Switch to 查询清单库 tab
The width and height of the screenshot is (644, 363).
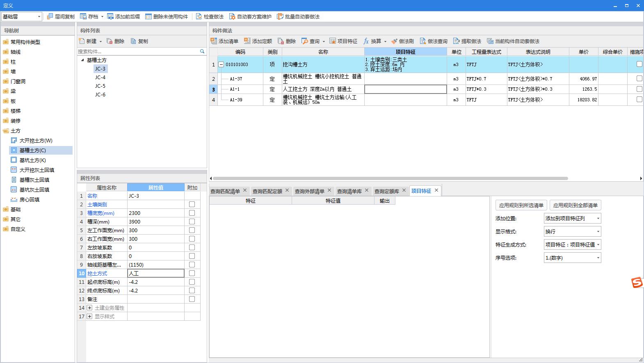pos(349,191)
